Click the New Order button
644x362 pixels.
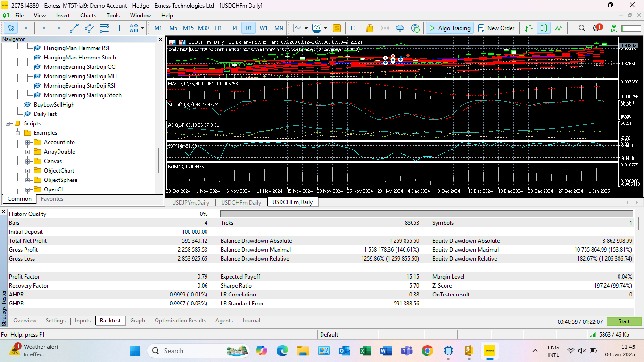[496, 28]
